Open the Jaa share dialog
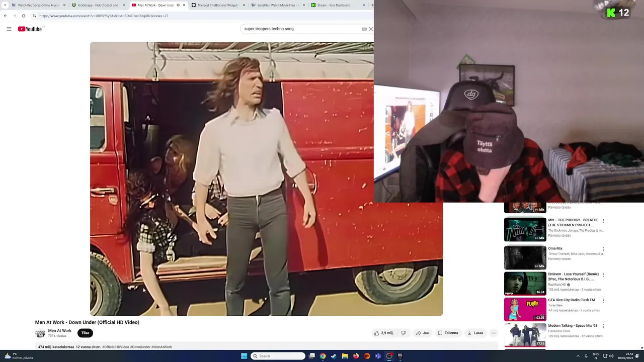The width and height of the screenshot is (644, 362). click(422, 333)
